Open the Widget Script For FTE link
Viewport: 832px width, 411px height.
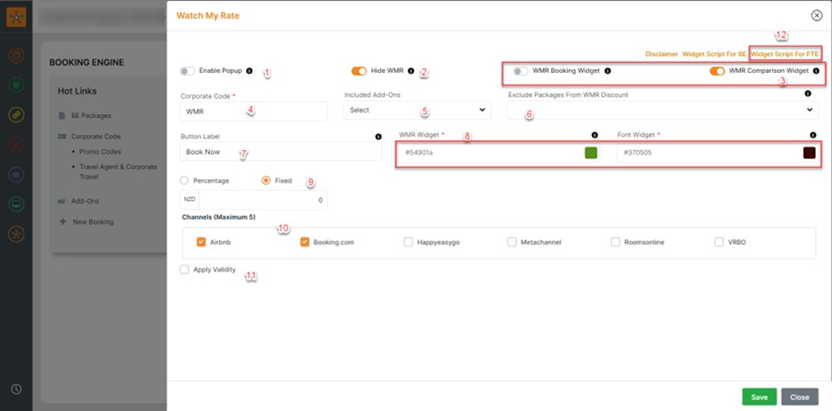785,53
